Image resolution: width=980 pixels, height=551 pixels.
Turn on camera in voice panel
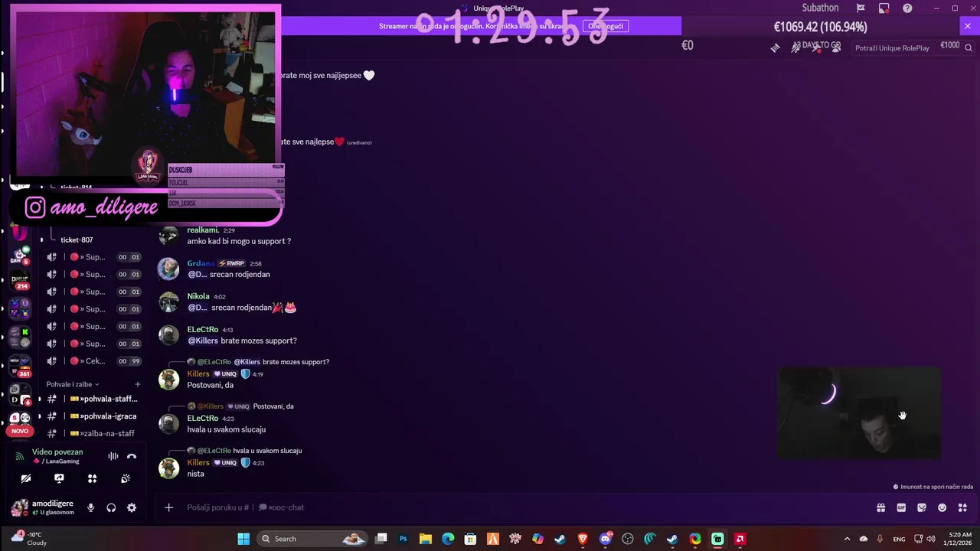tap(26, 478)
